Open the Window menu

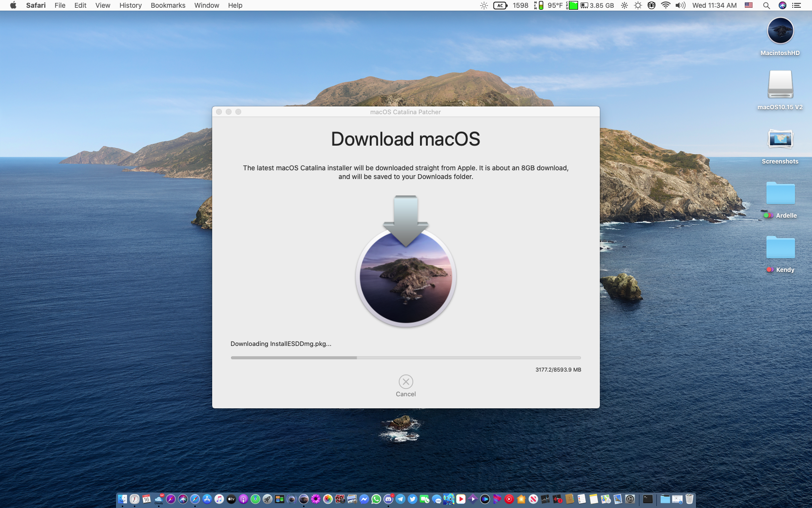(206, 5)
